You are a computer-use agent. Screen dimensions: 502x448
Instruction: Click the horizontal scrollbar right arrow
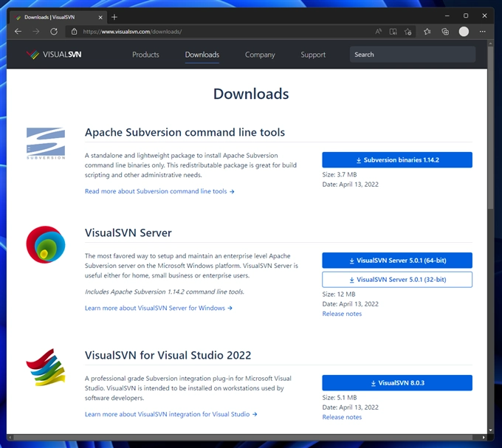484,437
